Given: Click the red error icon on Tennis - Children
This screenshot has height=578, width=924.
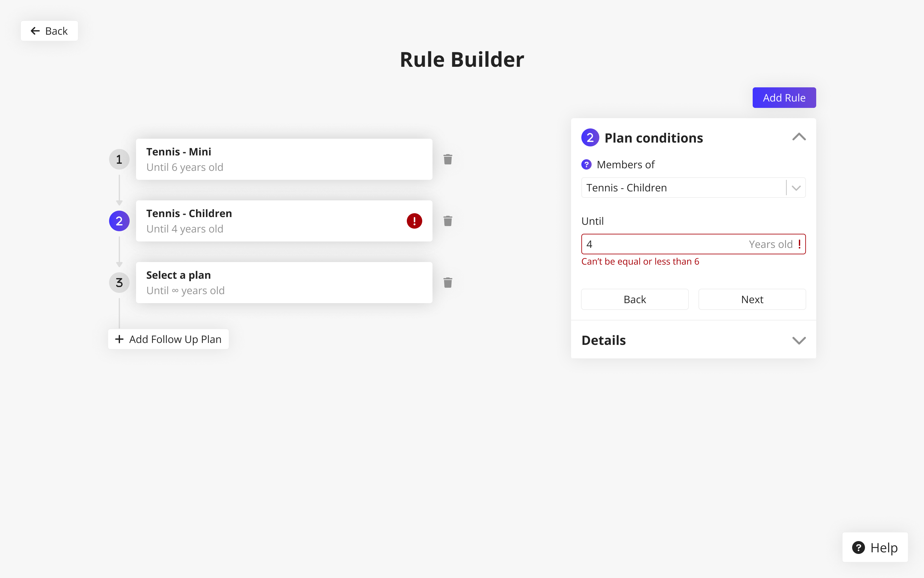Looking at the screenshot, I should (x=414, y=221).
